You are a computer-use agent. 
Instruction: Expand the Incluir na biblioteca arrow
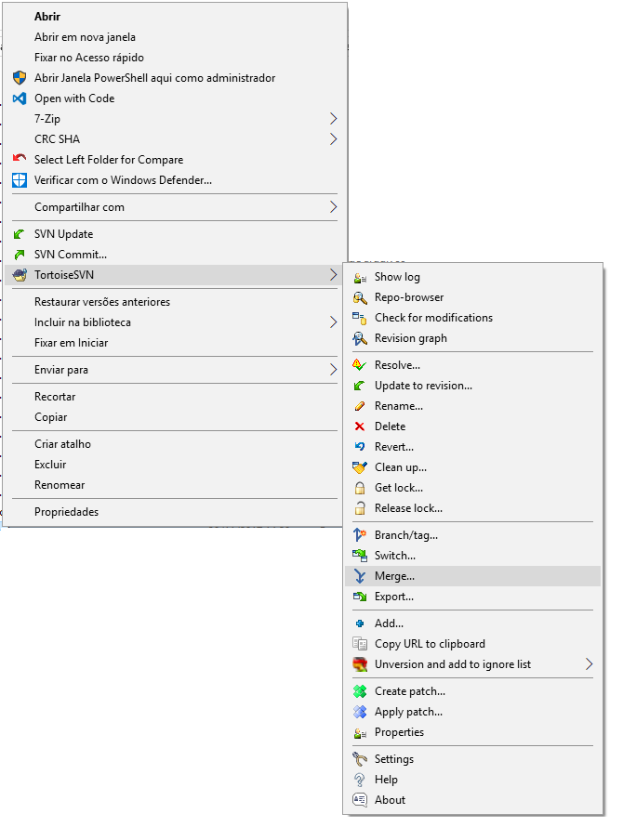tap(334, 322)
